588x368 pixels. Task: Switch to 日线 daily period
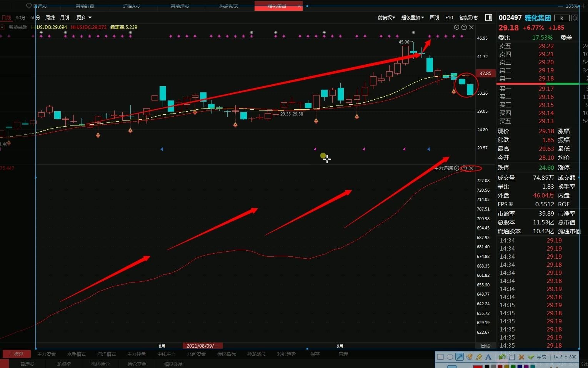6,17
